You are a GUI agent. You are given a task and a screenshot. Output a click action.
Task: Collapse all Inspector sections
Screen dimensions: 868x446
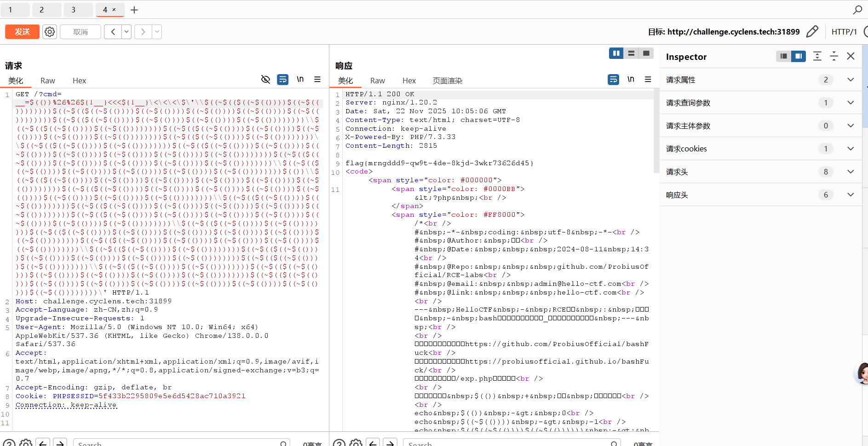(x=834, y=56)
